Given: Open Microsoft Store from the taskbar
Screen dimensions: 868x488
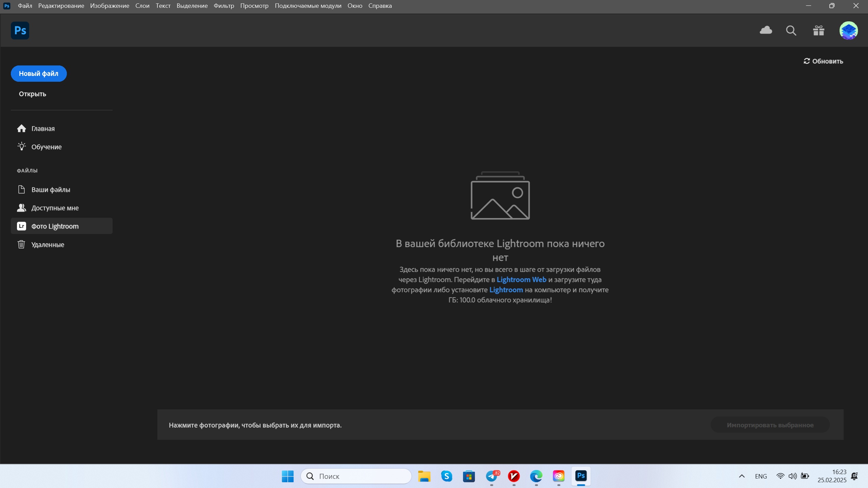Looking at the screenshot, I should pyautogui.click(x=469, y=476).
